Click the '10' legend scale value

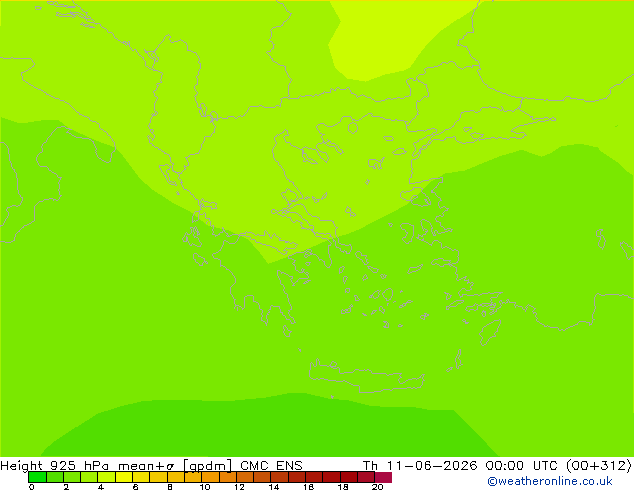205,487
